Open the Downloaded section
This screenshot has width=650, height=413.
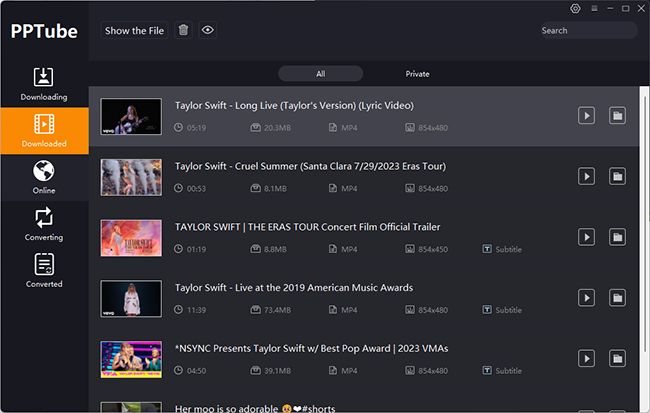(x=44, y=131)
